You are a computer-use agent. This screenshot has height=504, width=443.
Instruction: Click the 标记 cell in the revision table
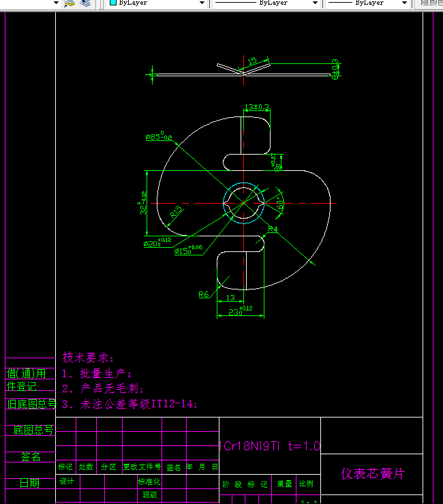click(65, 467)
